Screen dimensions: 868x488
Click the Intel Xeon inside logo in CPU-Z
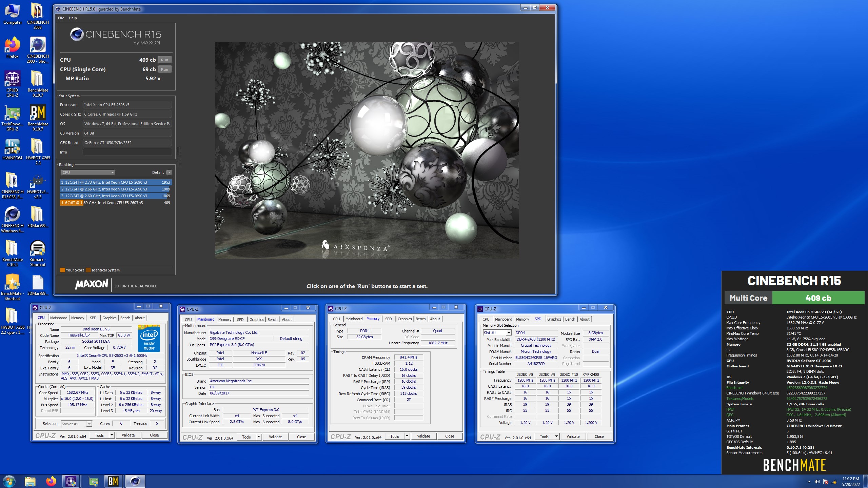click(x=149, y=338)
